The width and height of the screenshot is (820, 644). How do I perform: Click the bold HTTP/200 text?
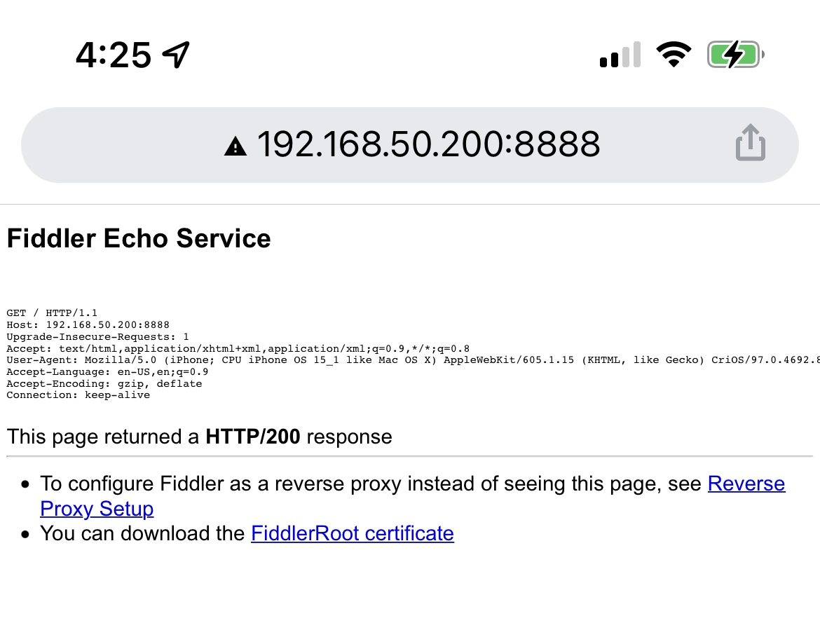(252, 437)
